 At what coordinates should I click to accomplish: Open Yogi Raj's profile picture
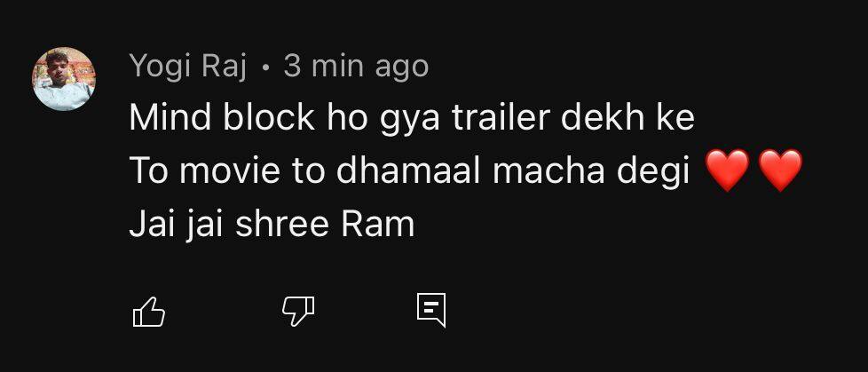(x=64, y=79)
